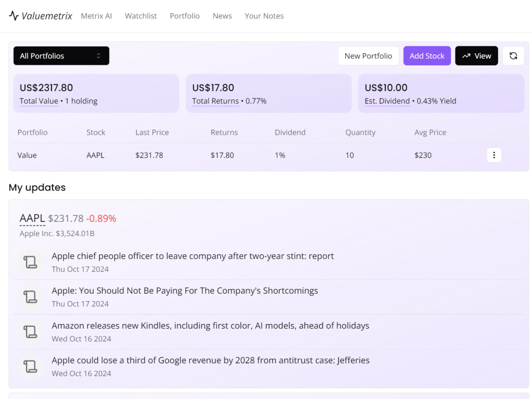Screen dimensions: 532x399
Task: Click the US$10.00 dividend amount
Action: 386,88
